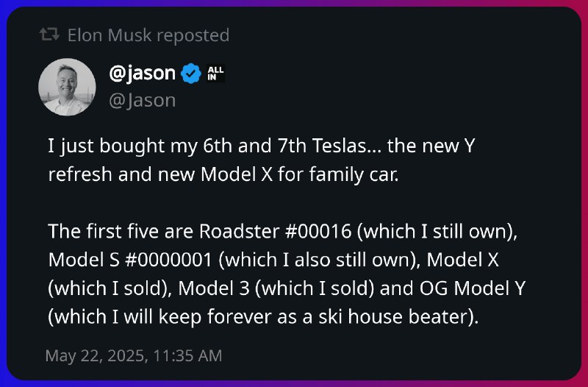Click the "Model S #0000001" text
Viewport: 588px width, 387px height.
point(130,260)
